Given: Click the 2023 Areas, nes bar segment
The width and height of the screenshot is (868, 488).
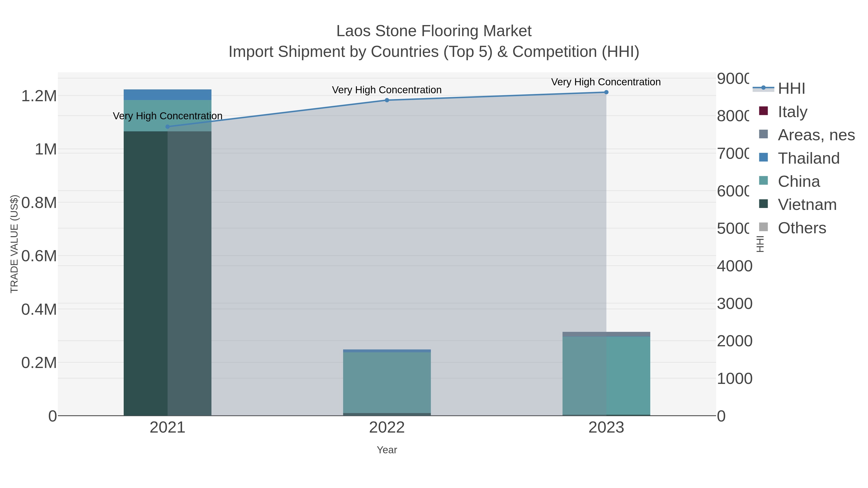Looking at the screenshot, I should tap(606, 334).
